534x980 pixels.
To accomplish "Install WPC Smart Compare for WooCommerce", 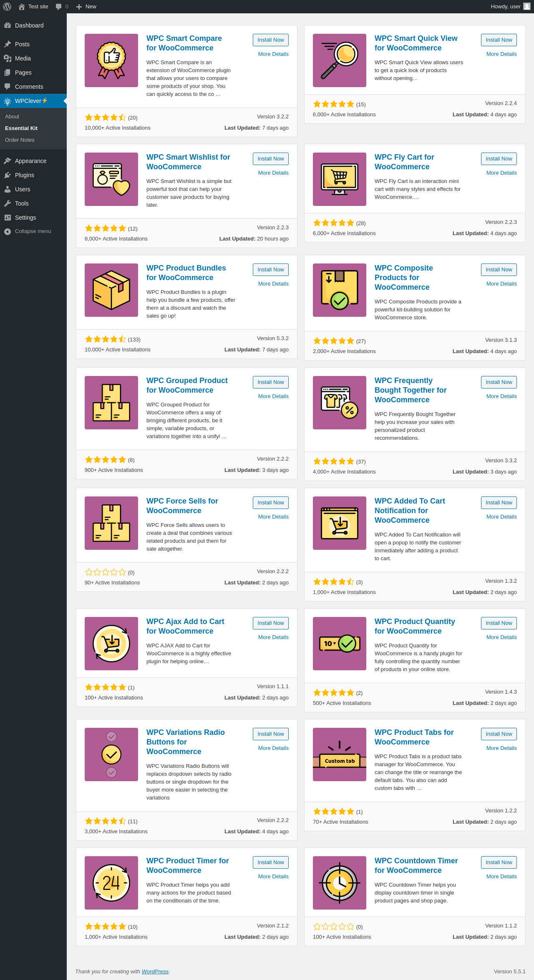I will point(271,40).
